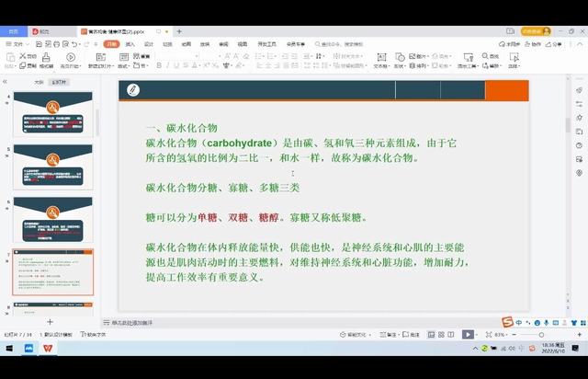Viewport: 588px width, 379px height.
Task: Go to the 首页 home tab
Action: point(13,31)
